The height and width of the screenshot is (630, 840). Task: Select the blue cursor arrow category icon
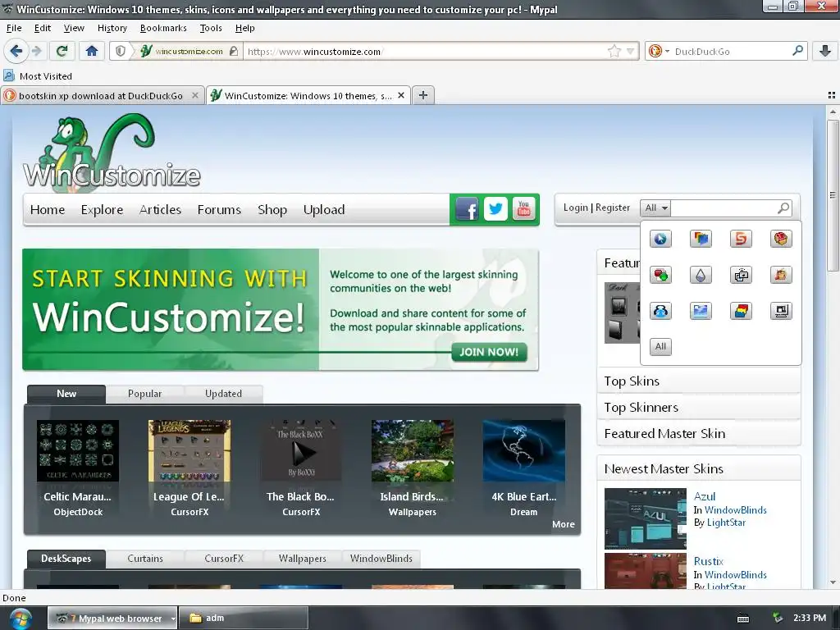pos(660,239)
